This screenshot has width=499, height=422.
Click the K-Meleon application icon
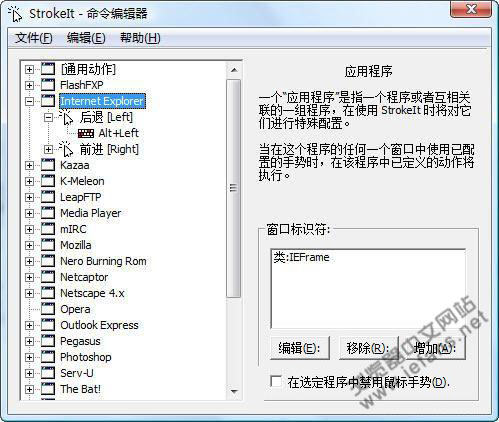coord(48,181)
